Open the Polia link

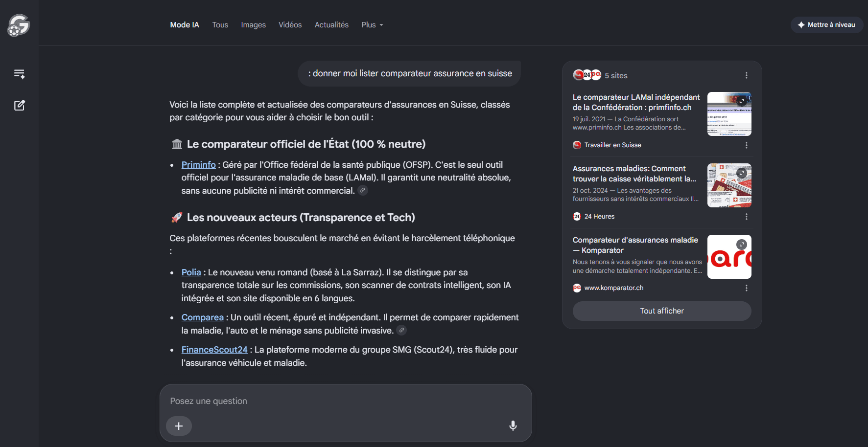[191, 272]
